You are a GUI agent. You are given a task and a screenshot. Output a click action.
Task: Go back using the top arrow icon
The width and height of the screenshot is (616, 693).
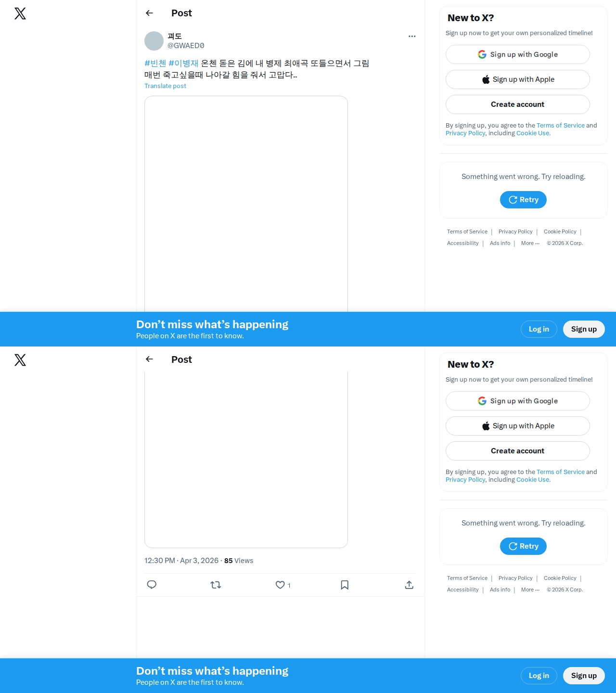149,13
